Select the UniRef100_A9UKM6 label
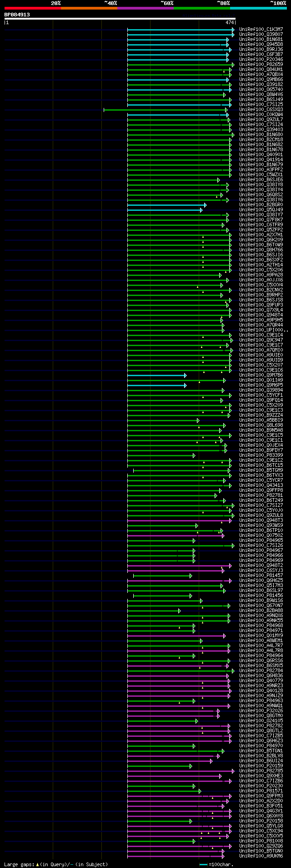The image size is (291, 868). pos(261,856)
